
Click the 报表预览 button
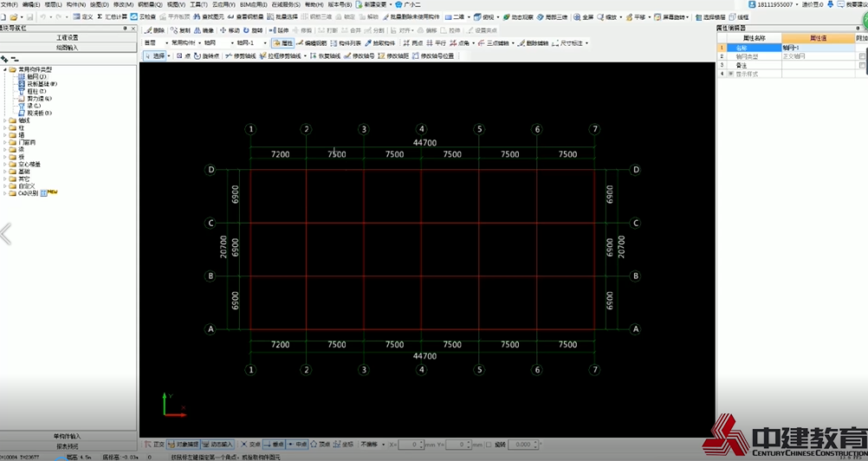68,446
